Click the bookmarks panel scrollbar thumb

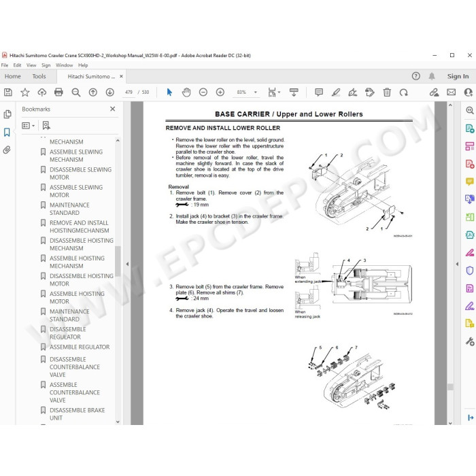point(118,261)
